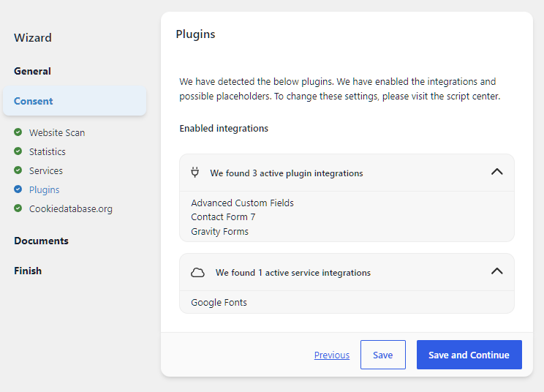Open the Website Scan step
This screenshot has height=392, width=544.
pyautogui.click(x=57, y=132)
